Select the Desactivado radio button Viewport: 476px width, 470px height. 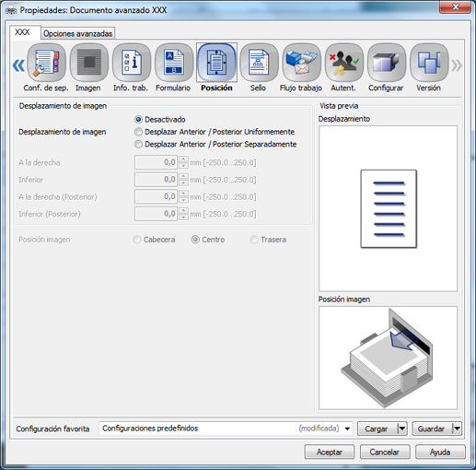click(x=138, y=119)
